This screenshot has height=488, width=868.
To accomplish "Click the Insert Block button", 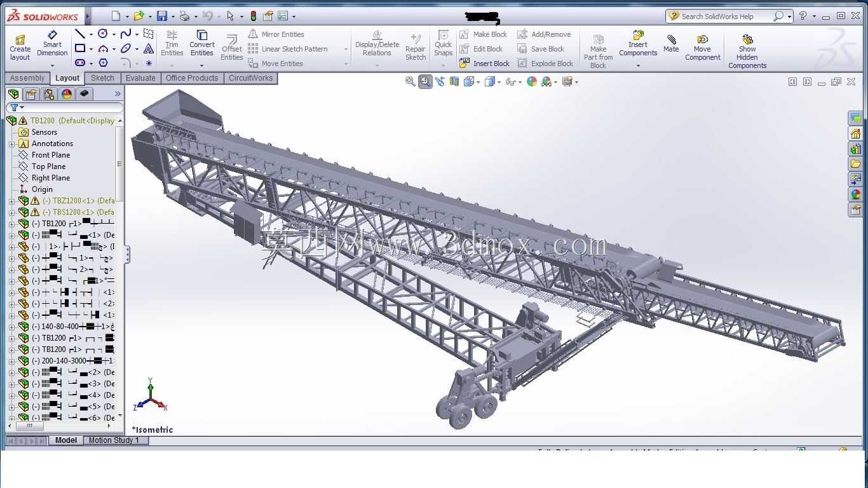I will [x=484, y=64].
